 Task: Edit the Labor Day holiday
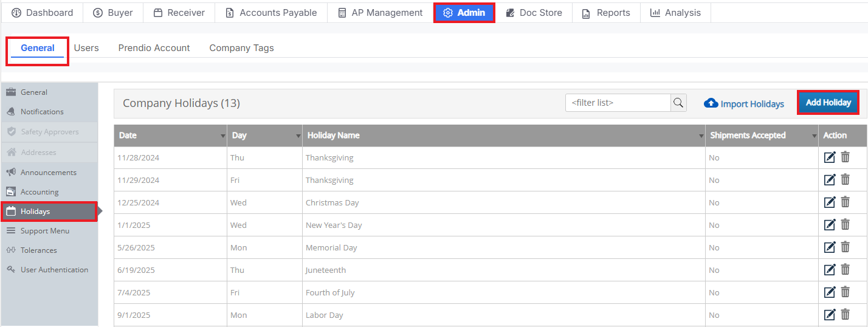coord(830,315)
